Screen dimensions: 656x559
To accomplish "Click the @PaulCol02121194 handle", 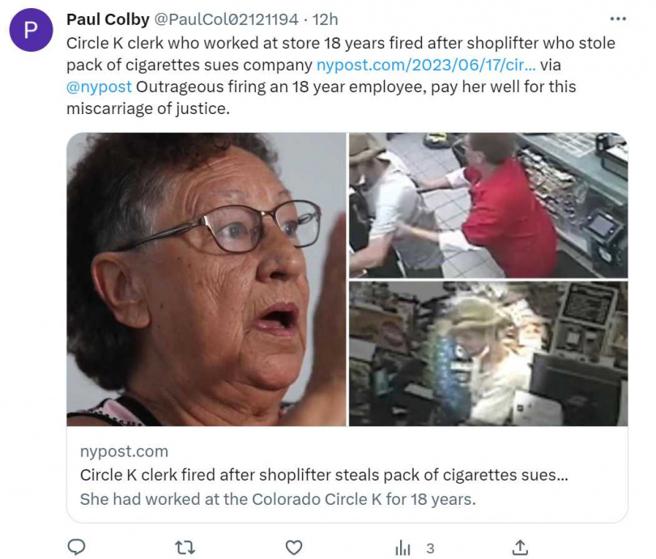I will (x=226, y=19).
